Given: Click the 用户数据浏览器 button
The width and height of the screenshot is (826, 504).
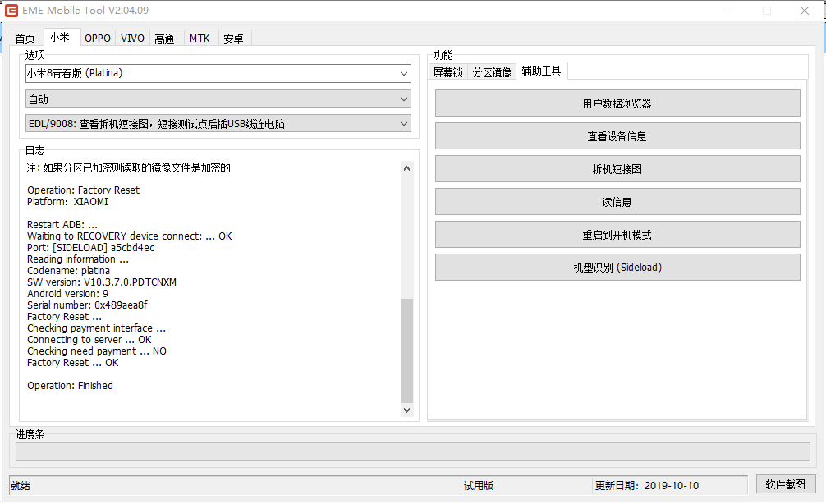Looking at the screenshot, I should (617, 103).
